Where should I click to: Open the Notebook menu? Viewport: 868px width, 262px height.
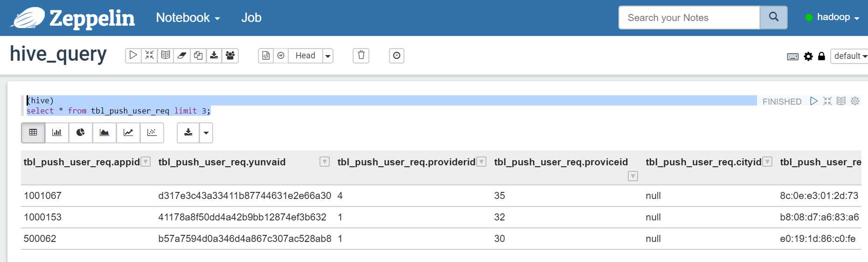tap(187, 18)
